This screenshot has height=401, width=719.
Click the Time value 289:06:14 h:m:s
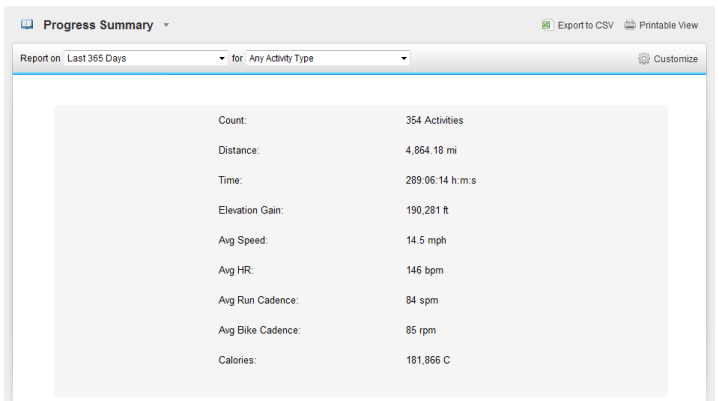(441, 180)
